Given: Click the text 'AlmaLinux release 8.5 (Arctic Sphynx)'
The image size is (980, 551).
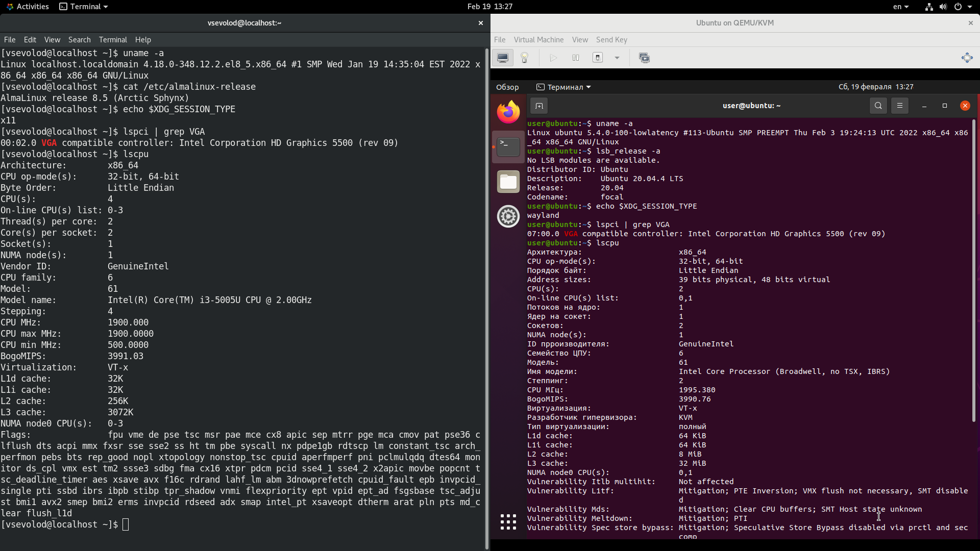Looking at the screenshot, I should pyautogui.click(x=95, y=98).
